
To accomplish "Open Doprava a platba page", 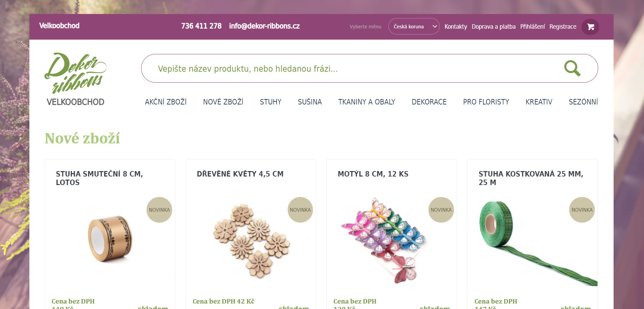I will tap(493, 27).
